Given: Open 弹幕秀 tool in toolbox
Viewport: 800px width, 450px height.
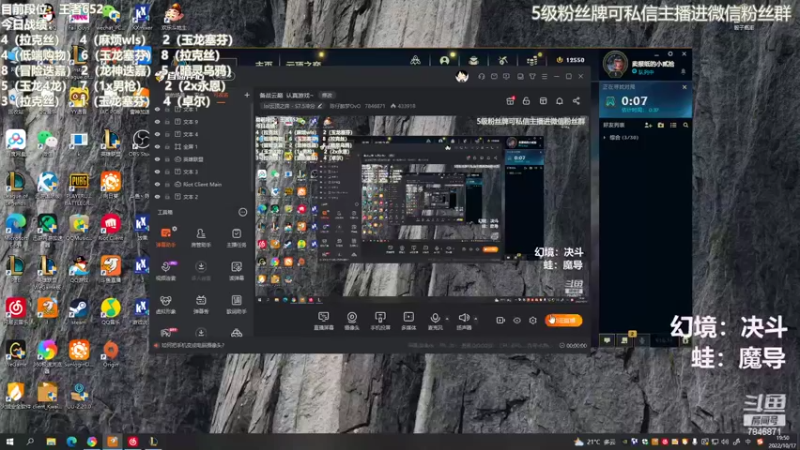Looking at the screenshot, I should click(201, 304).
